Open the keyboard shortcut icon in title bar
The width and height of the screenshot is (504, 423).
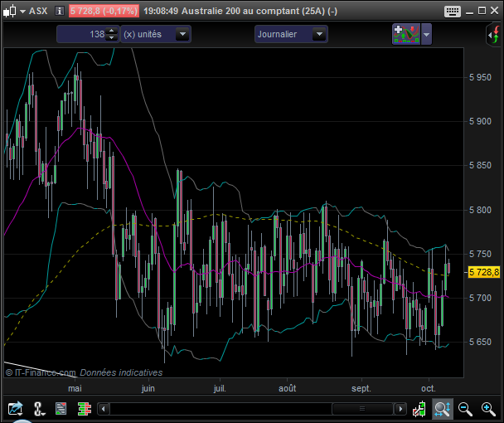point(452,11)
